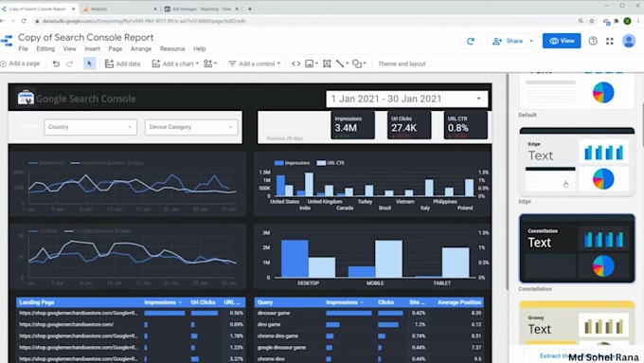Open the Country filter dropdown
644x363 pixels.
90,127
